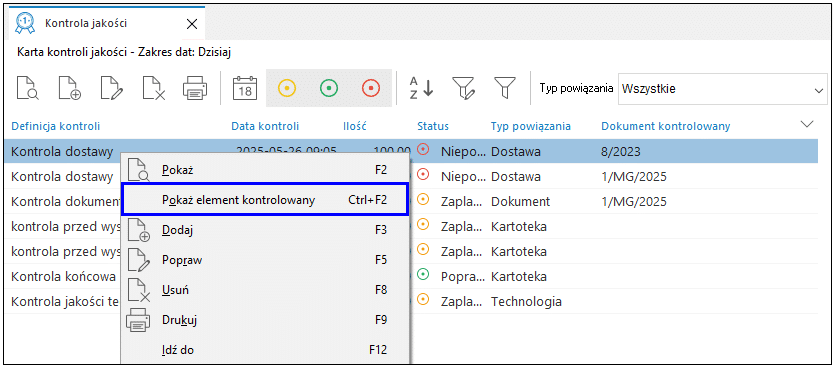The image size is (834, 367).
Task: Sort by Data kontroli column
Action: pos(265,127)
